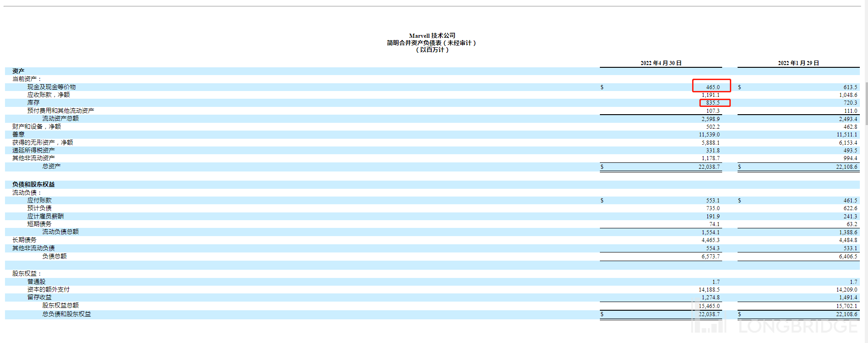868x343 pixels.
Task: Click the 负债和股东权益 section heading
Action: 34,184
